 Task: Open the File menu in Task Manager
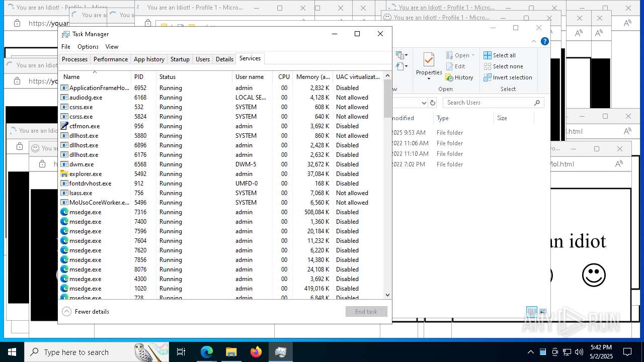coord(66,47)
